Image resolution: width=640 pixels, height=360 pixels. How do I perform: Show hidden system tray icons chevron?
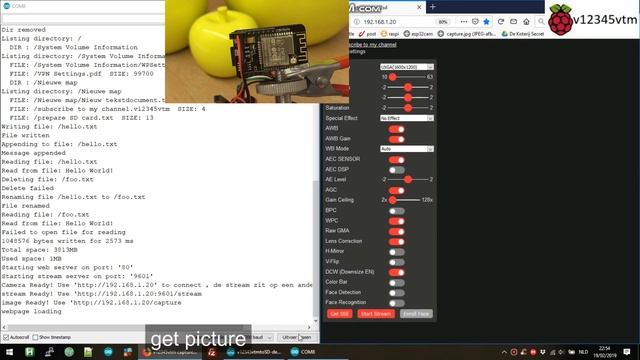504,352
